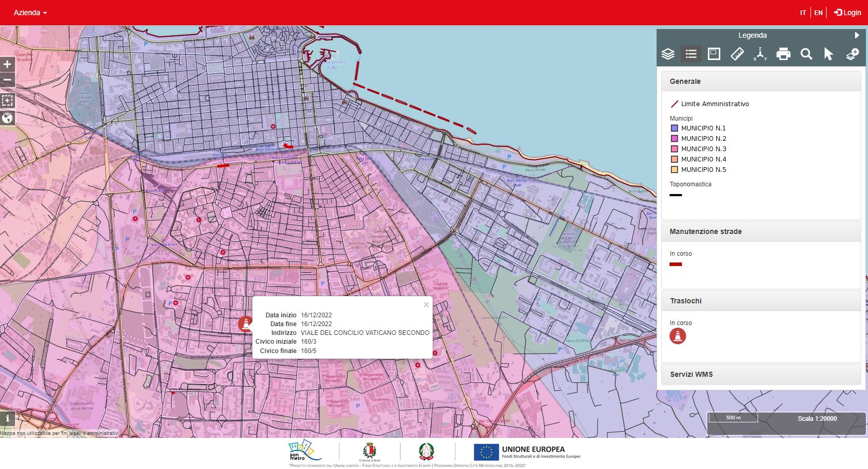Open the search magnifier tool
This screenshot has height=469, width=868.
click(806, 54)
